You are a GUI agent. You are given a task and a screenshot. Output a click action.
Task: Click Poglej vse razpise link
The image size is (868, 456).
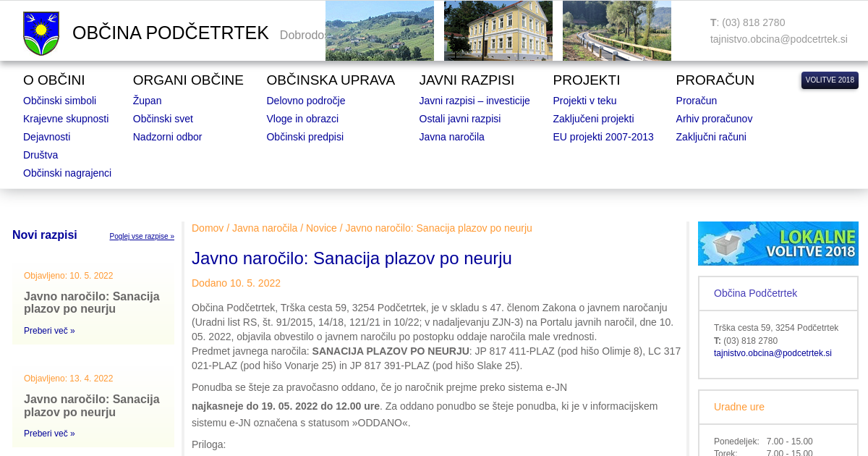pos(142,237)
